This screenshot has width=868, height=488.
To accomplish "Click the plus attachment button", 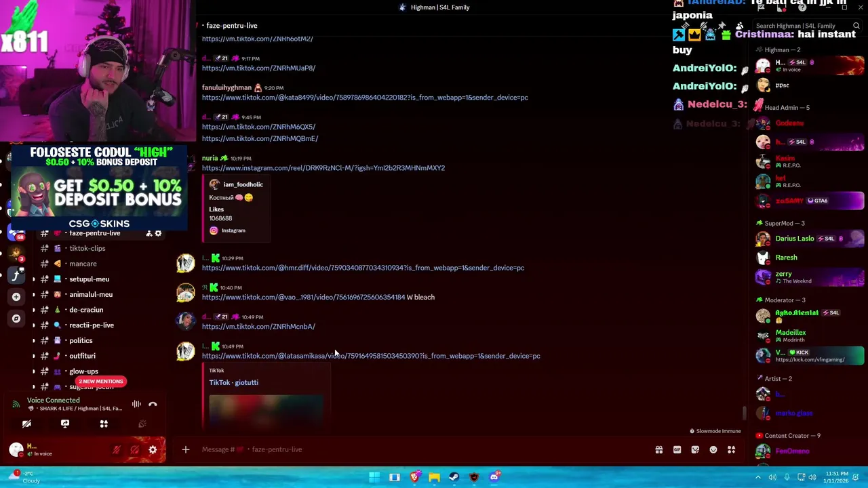I will coord(185,449).
